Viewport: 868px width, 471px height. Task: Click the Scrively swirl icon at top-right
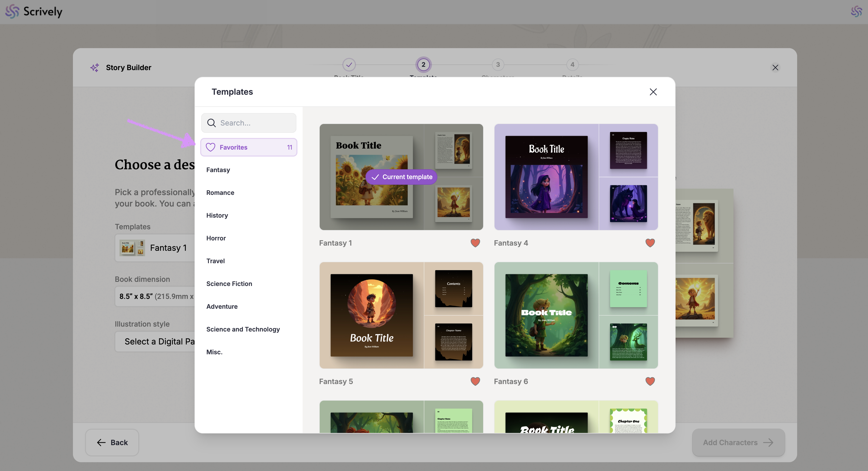click(x=856, y=11)
